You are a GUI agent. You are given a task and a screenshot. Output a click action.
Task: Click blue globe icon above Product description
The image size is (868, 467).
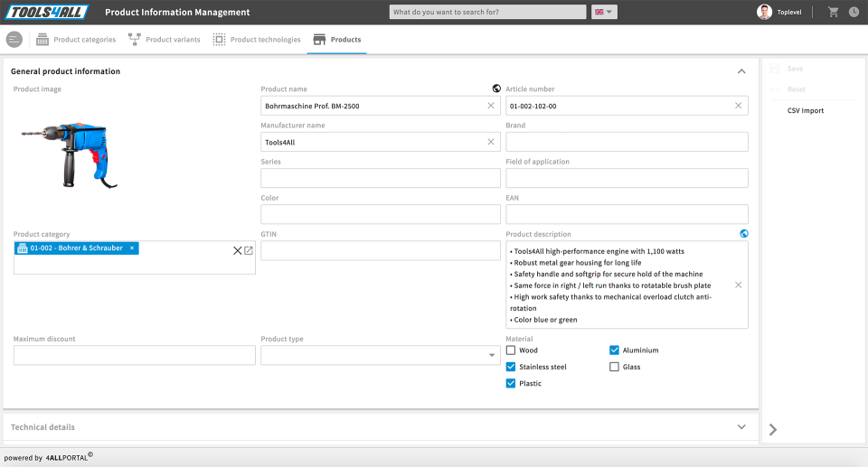[744, 233]
